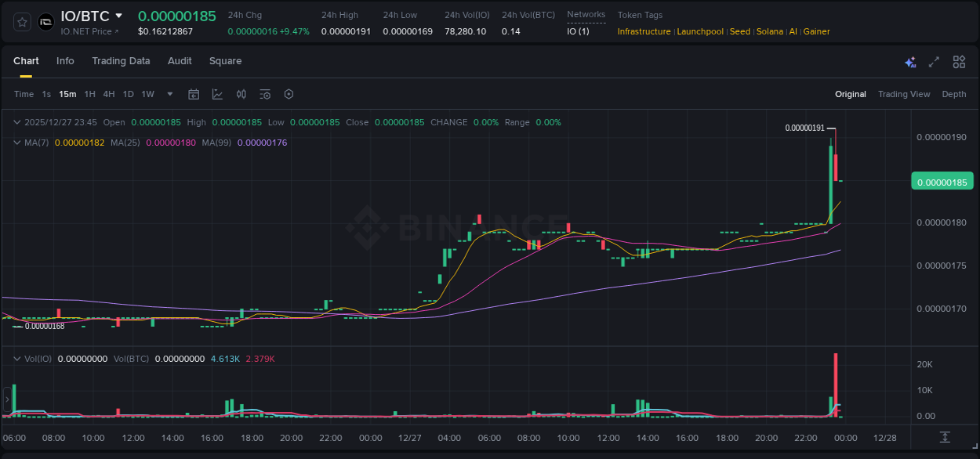Image resolution: width=980 pixels, height=459 pixels.
Task: Collapse the Vol(IO) indicator panel
Action: pyautogui.click(x=17, y=357)
